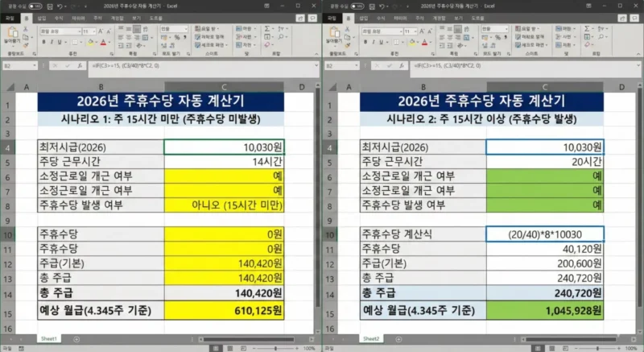Click zoom slider in left window status bar
Screen dimensions: 644x352
[275, 348]
